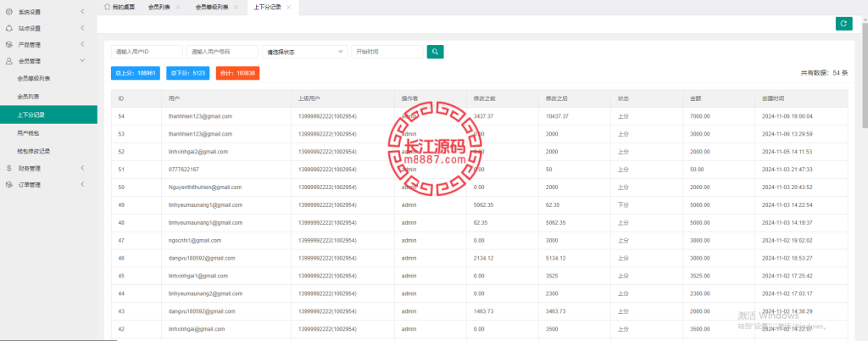Collapse the 会员管理 menu chevron
The image size is (868, 341).
click(82, 61)
